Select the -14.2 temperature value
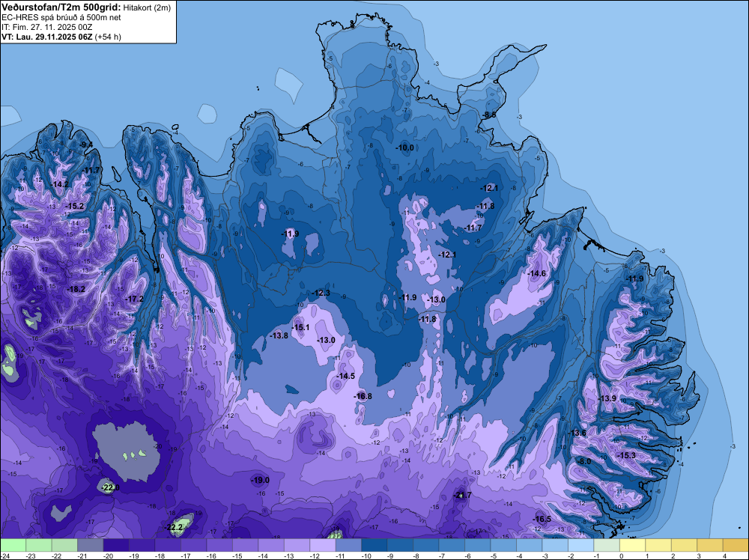 [60, 184]
